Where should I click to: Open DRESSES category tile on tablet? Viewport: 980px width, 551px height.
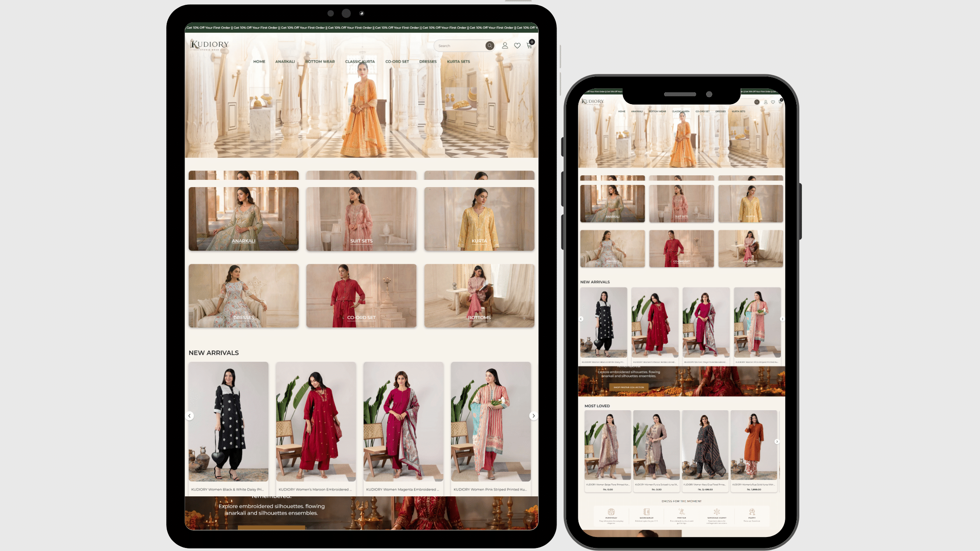point(244,296)
